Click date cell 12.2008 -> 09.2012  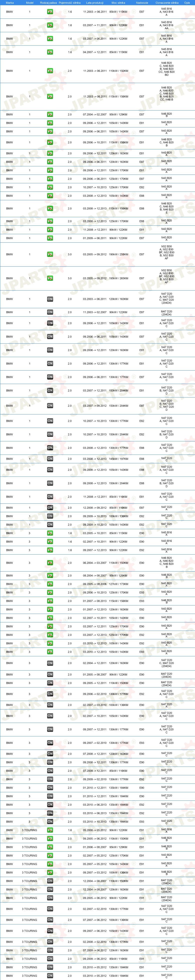click(95, 507)
